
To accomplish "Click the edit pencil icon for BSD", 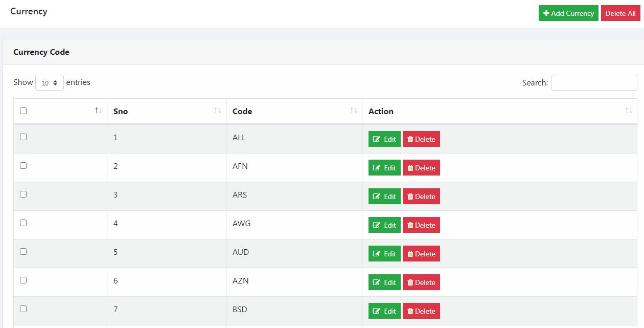I will [x=377, y=311].
